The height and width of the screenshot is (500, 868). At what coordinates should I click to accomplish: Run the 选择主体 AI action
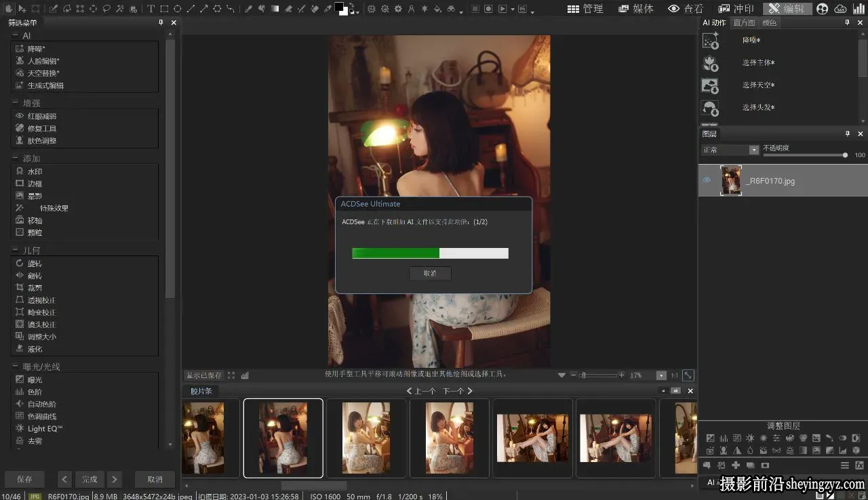(x=758, y=62)
